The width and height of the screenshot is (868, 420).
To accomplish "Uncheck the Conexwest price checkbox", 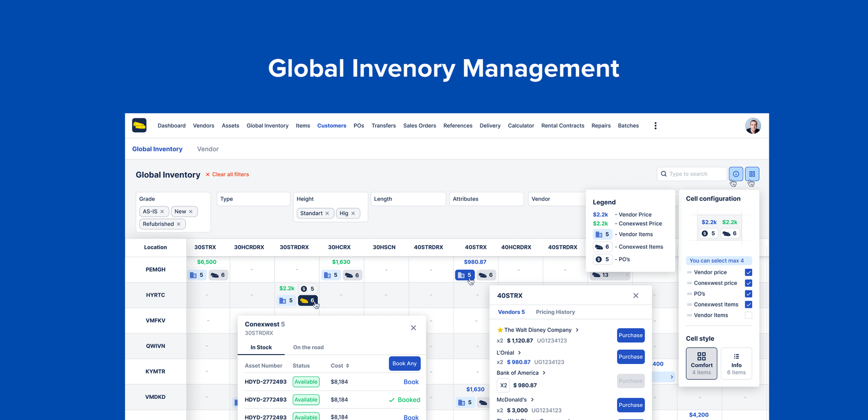I will click(x=748, y=283).
